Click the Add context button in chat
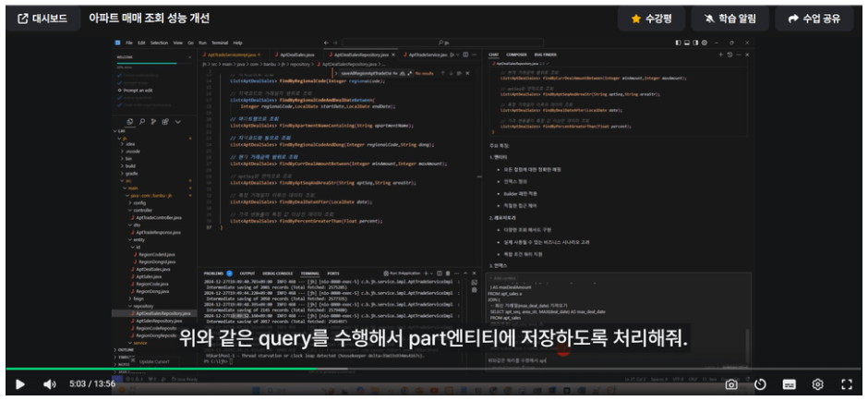This screenshot has height=401, width=868. 504,277
